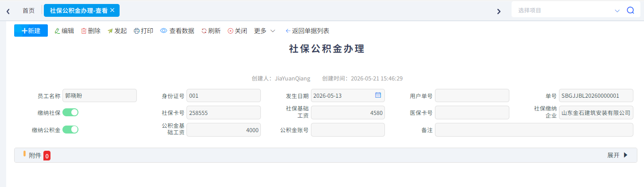This screenshot has width=644, height=187.
Task: Click the creator name JiaYuanQiang
Action: [x=293, y=78]
